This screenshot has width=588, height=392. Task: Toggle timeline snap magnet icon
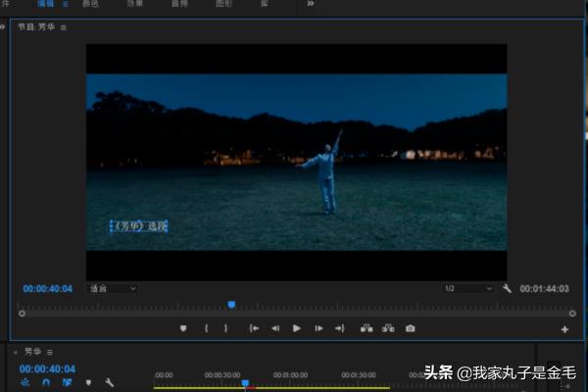(x=45, y=382)
